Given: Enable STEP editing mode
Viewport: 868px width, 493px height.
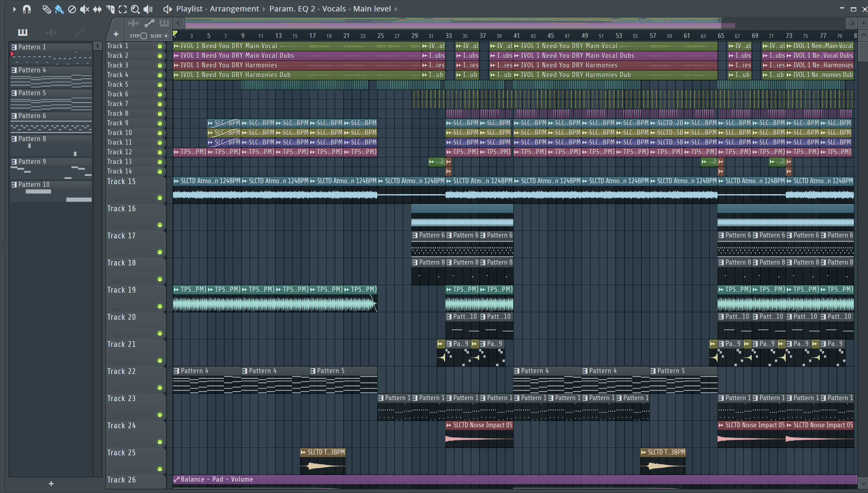Looking at the screenshot, I should point(143,36).
